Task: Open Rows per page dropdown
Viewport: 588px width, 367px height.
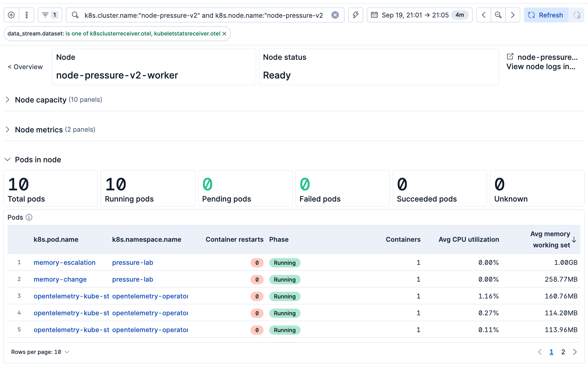Action: (x=40, y=352)
